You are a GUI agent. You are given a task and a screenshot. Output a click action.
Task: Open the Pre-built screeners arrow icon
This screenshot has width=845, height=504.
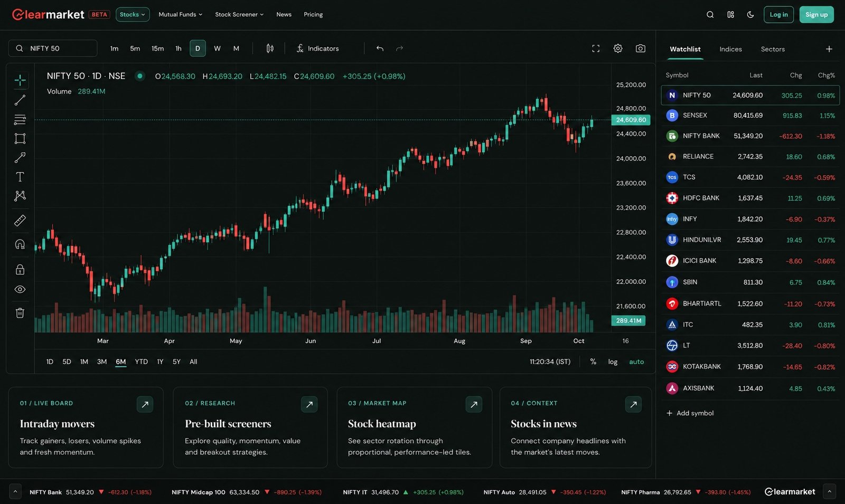(x=309, y=405)
